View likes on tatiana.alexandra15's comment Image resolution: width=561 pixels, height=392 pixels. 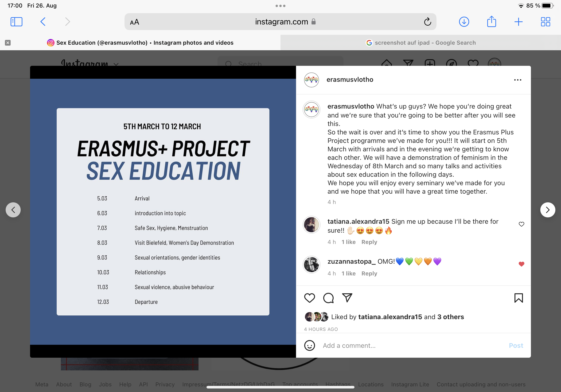coord(348,242)
